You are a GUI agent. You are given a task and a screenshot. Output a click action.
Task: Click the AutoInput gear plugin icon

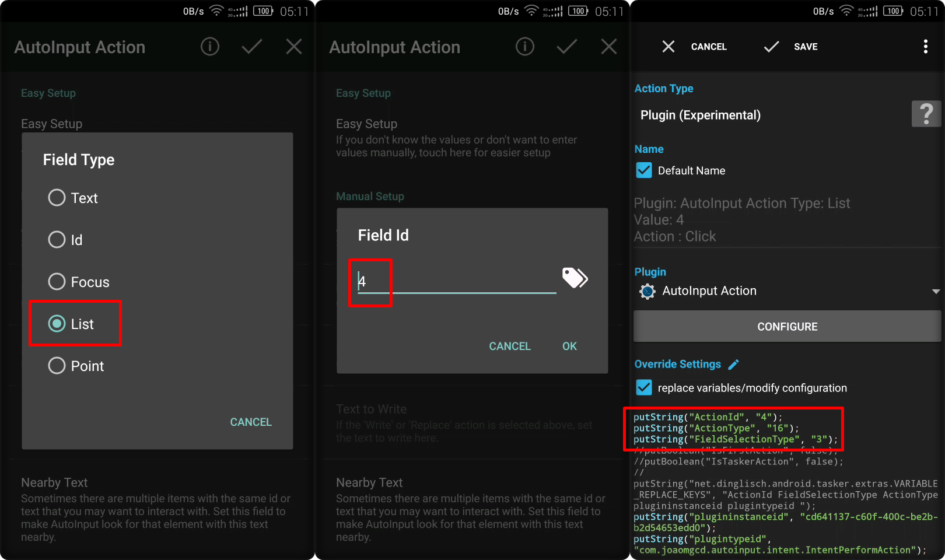pos(647,291)
